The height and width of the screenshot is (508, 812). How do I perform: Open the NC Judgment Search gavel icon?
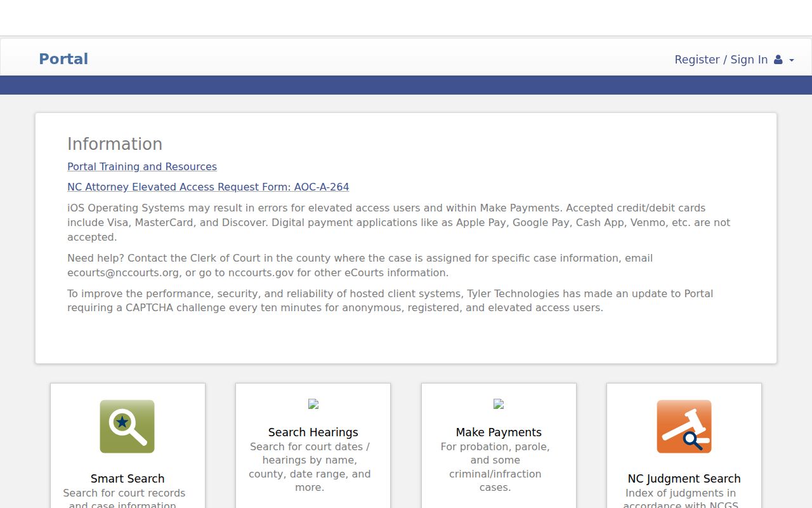tap(684, 426)
